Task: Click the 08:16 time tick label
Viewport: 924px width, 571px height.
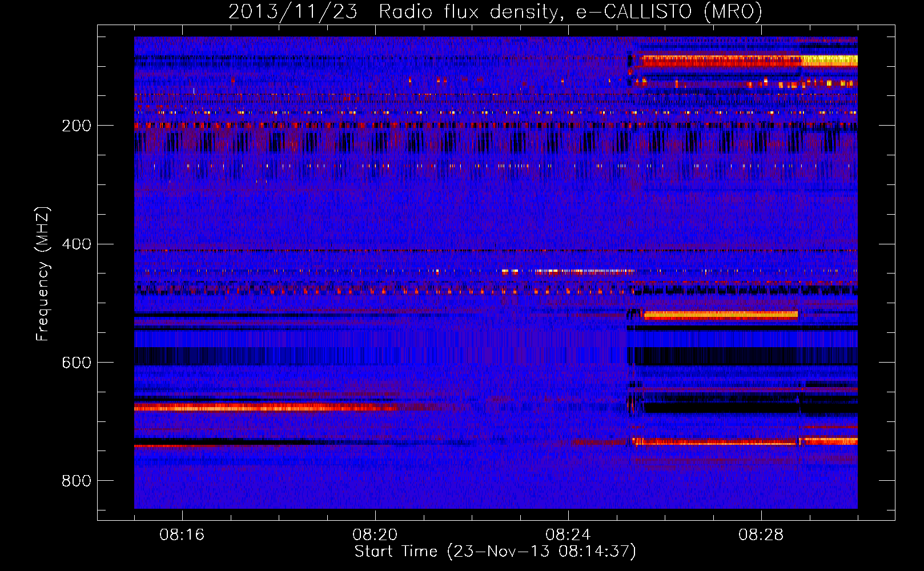Action: coord(182,535)
